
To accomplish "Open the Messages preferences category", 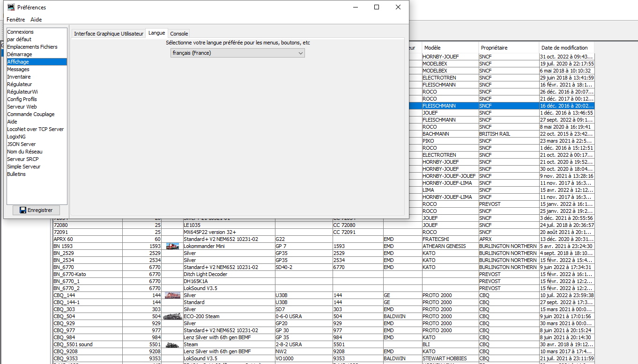I will [37, 69].
